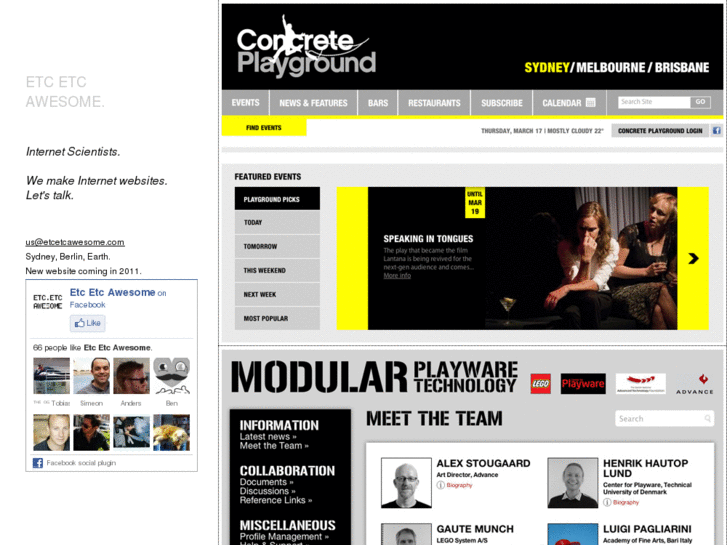This screenshot has width=727, height=545.
Task: Advance the featured events slider arrow
Action: pyautogui.click(x=693, y=258)
